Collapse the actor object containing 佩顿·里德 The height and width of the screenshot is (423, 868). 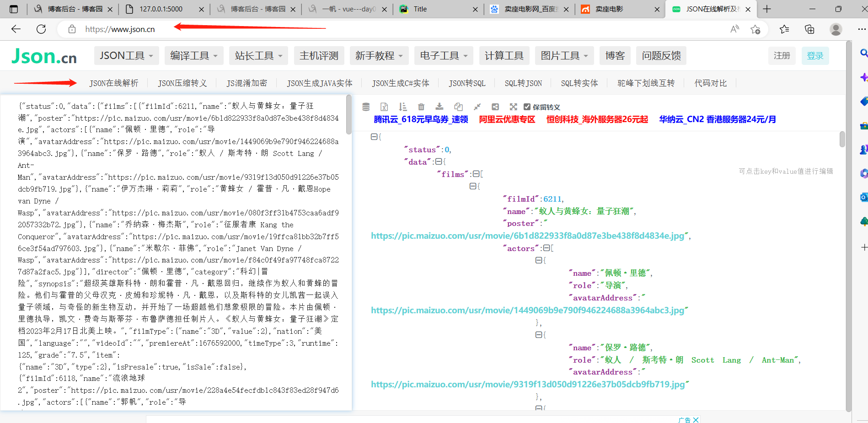pos(538,260)
